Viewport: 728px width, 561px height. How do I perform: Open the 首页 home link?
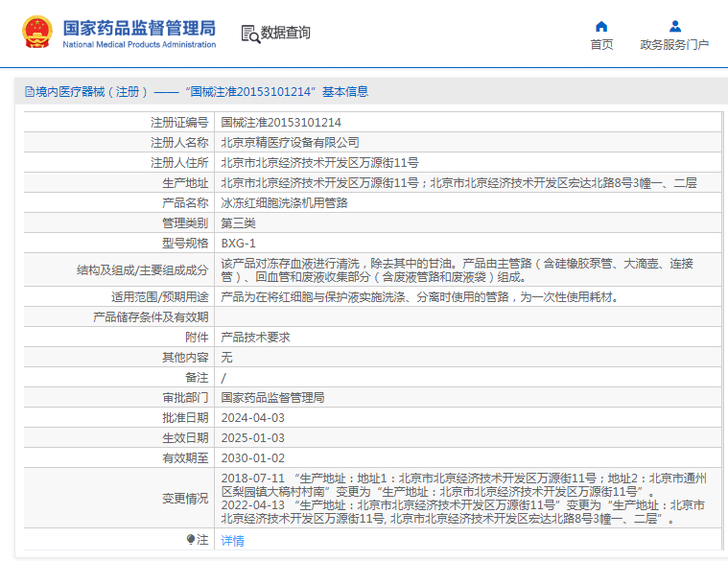601,44
